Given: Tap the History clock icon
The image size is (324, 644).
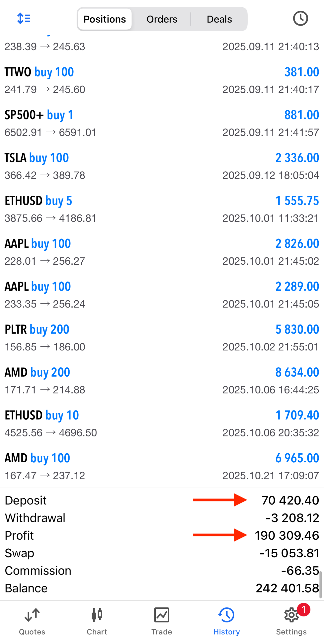Looking at the screenshot, I should coord(226,615).
